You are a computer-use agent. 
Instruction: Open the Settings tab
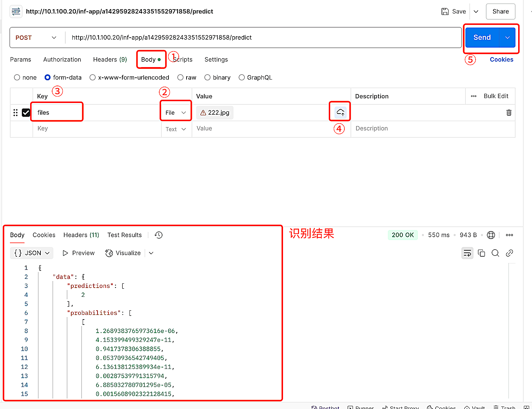pyautogui.click(x=216, y=60)
